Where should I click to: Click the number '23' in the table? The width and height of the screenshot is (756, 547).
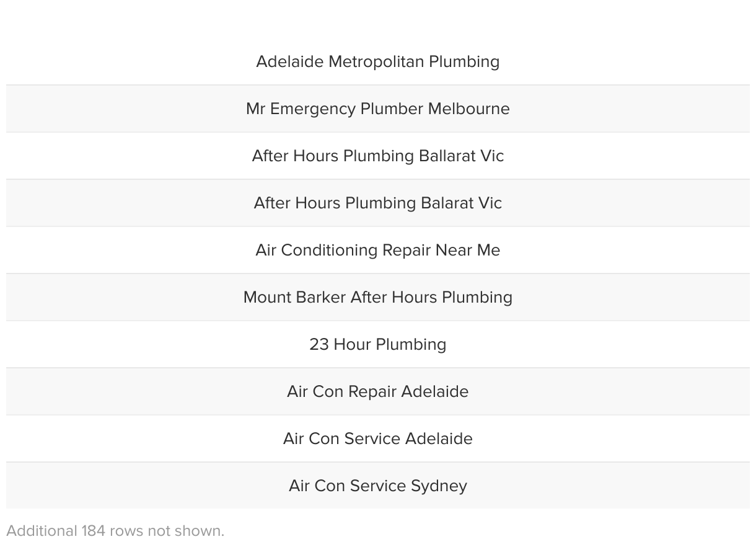coord(319,344)
